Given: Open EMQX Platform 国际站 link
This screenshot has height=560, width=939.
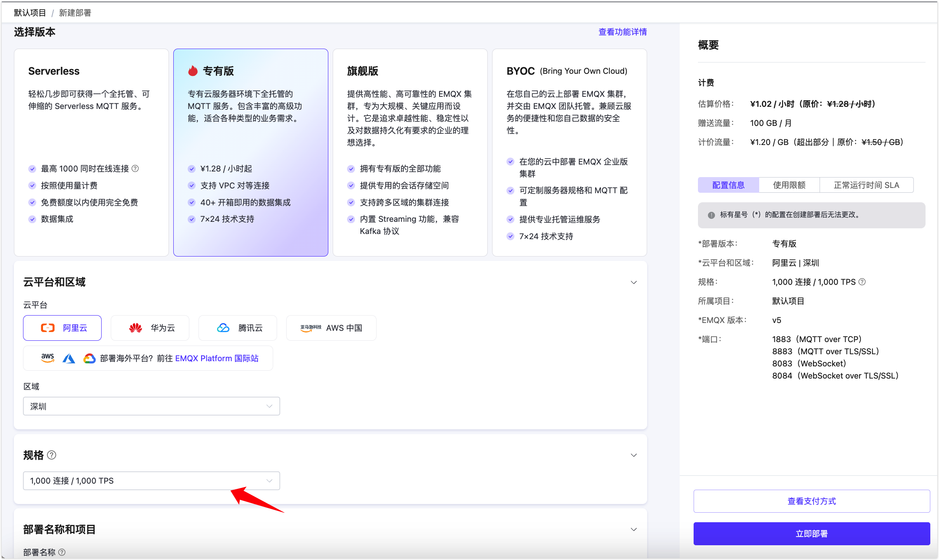Looking at the screenshot, I should click(217, 358).
